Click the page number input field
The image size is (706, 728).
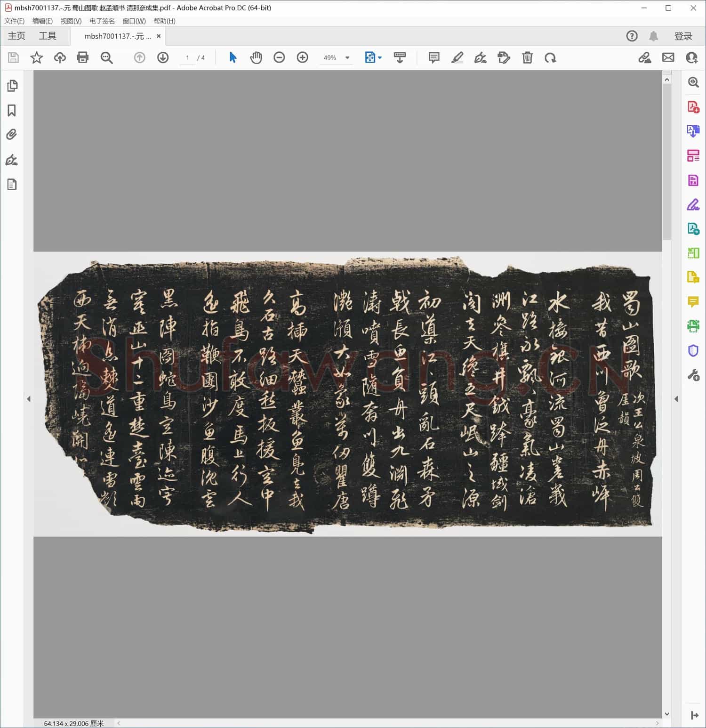187,58
